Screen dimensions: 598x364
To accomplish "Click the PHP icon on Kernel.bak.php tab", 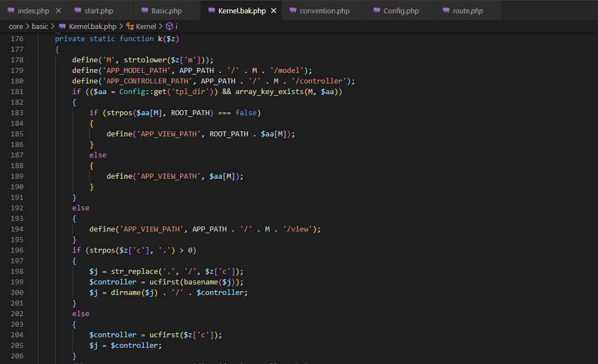I will pos(212,10).
